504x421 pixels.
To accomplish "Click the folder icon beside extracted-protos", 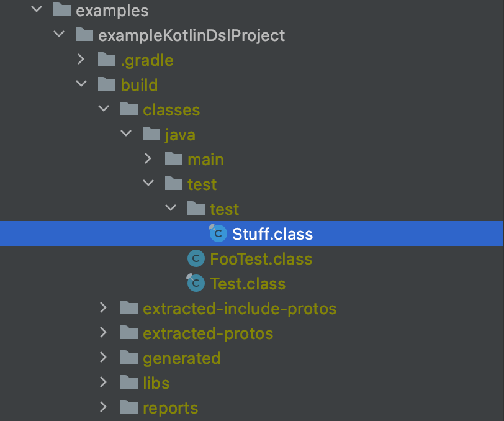I will click(128, 333).
